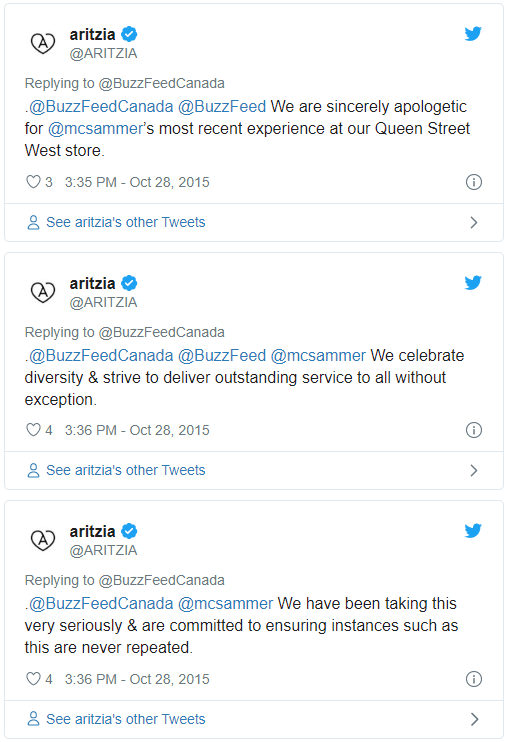This screenshot has width=509, height=742.
Task: Open info icon on the last tweet
Action: coord(474,679)
